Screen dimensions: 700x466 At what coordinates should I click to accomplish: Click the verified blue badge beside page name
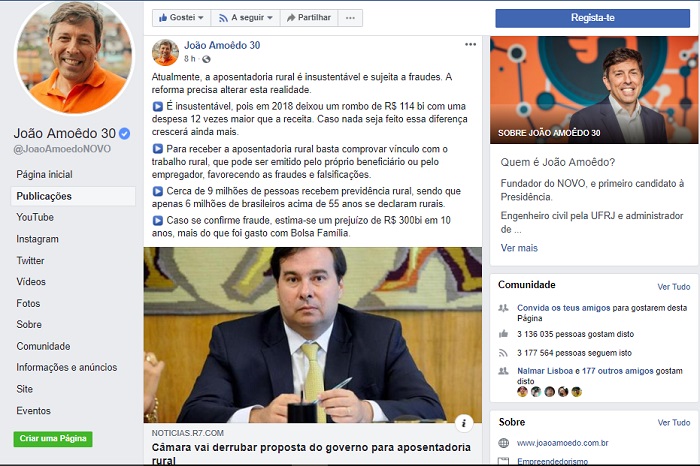pos(125,133)
